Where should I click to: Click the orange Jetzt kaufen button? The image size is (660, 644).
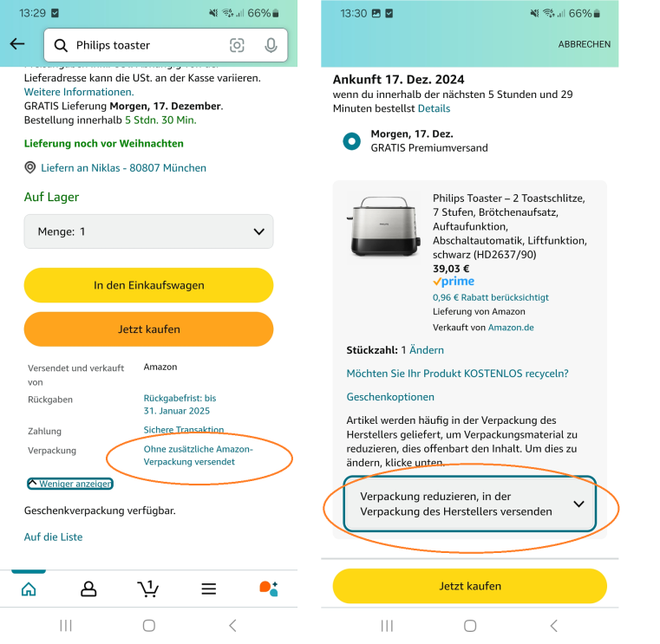(x=148, y=329)
